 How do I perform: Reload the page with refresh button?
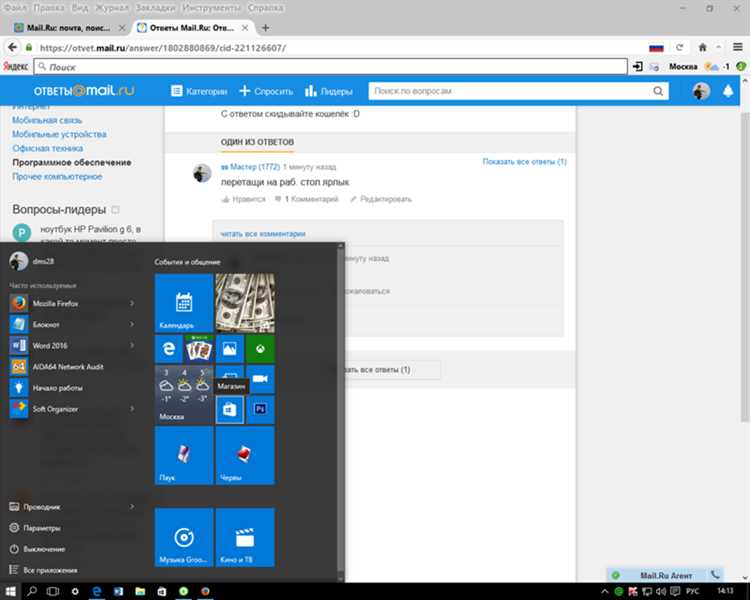click(679, 47)
